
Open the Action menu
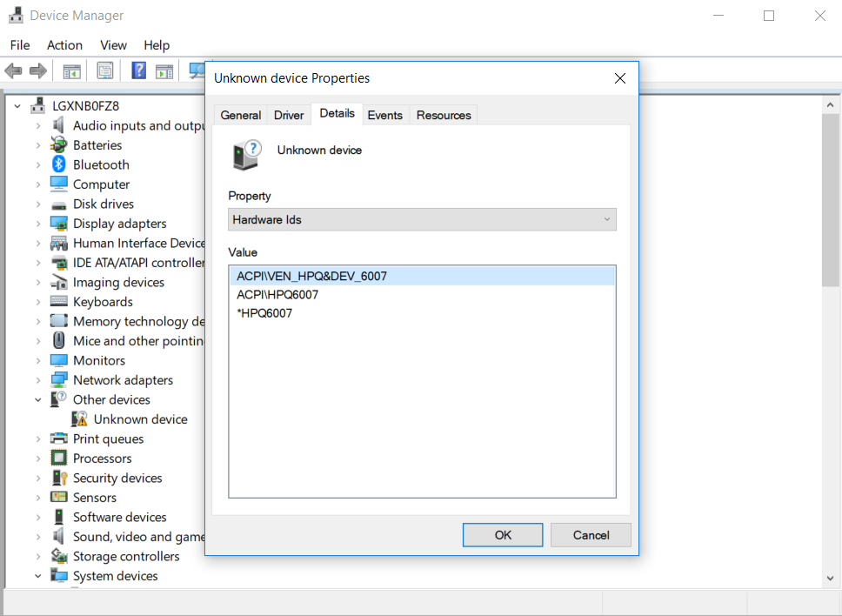click(x=64, y=45)
